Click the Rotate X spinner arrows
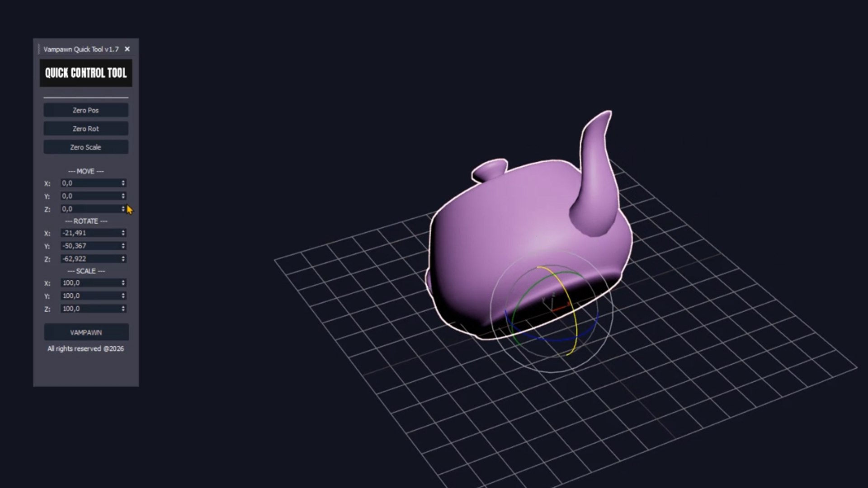 point(123,233)
